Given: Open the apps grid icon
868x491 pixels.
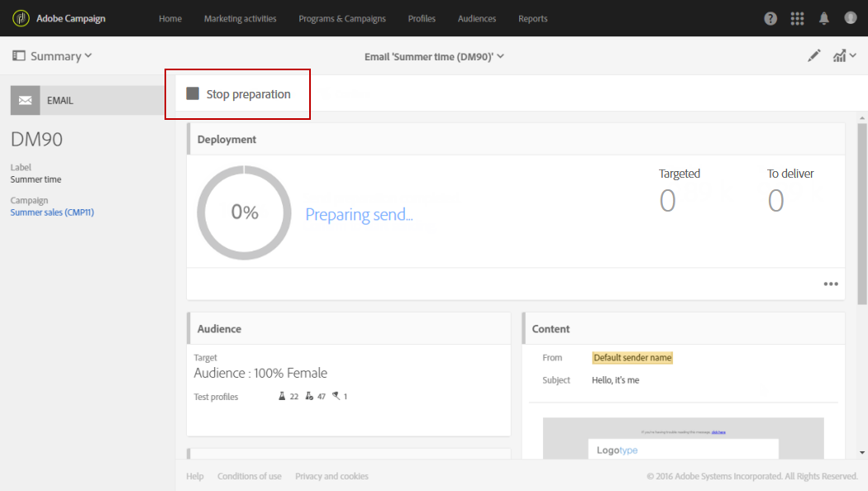Looking at the screenshot, I should point(797,19).
